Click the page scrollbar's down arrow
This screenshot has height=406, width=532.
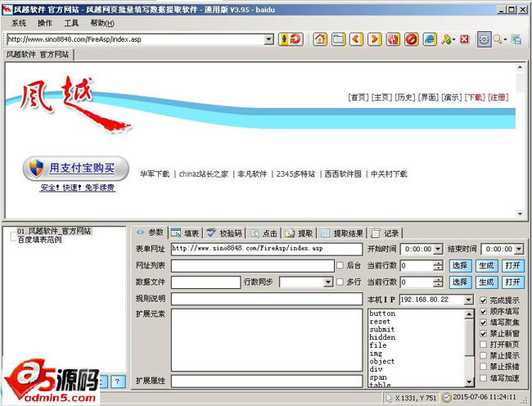[x=520, y=214]
